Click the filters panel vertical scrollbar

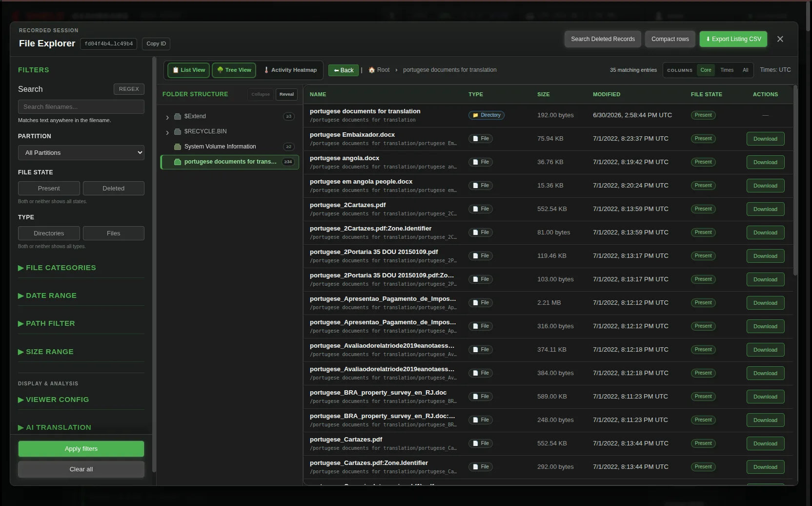(x=154, y=264)
